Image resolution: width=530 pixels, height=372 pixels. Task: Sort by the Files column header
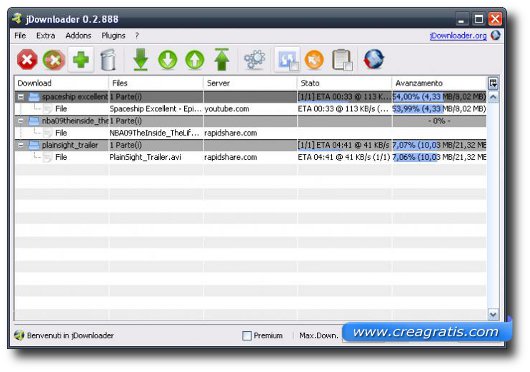coord(156,83)
